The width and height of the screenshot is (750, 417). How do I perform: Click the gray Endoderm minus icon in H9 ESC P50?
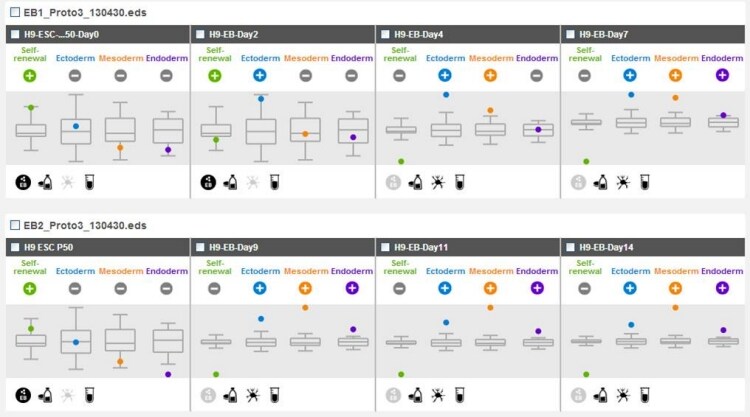pos(166,288)
